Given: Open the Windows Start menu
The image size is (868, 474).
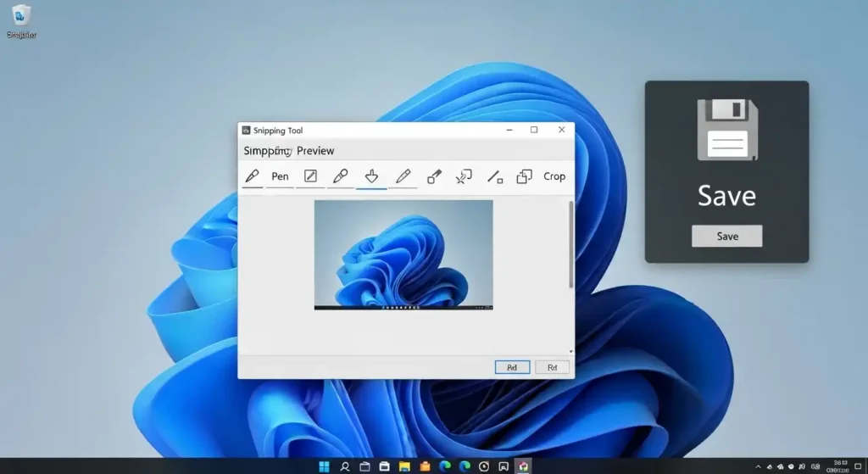Looking at the screenshot, I should tap(325, 467).
